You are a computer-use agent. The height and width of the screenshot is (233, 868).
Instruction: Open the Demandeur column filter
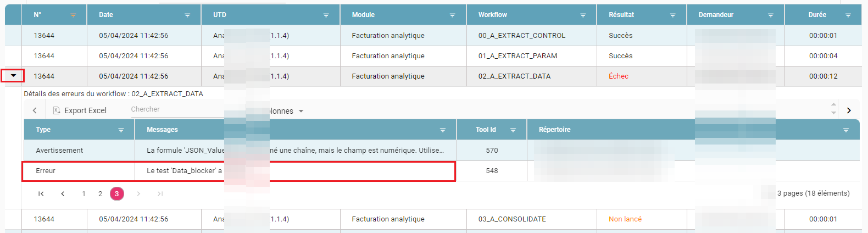pyautogui.click(x=770, y=15)
